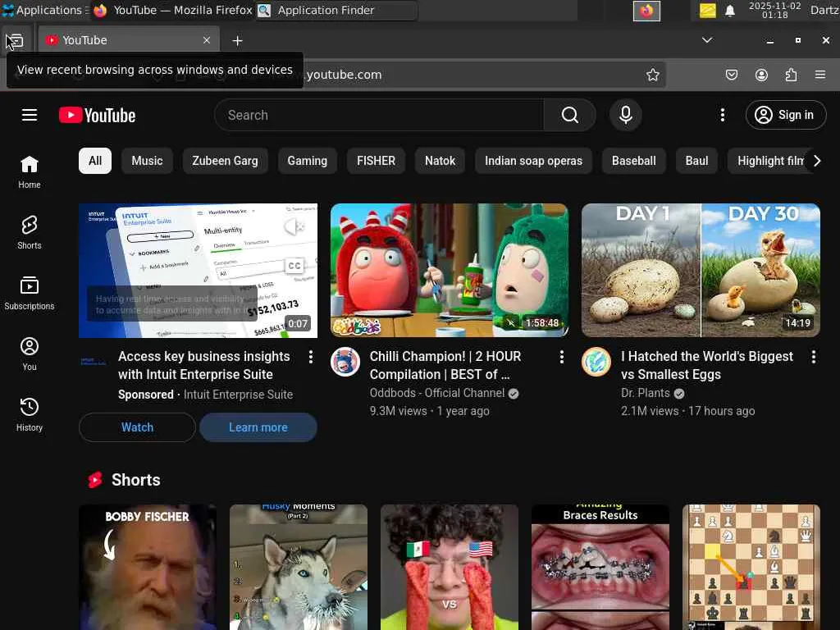Open Shorts from the sidebar
Screen dimensions: 840x630
tap(30, 232)
